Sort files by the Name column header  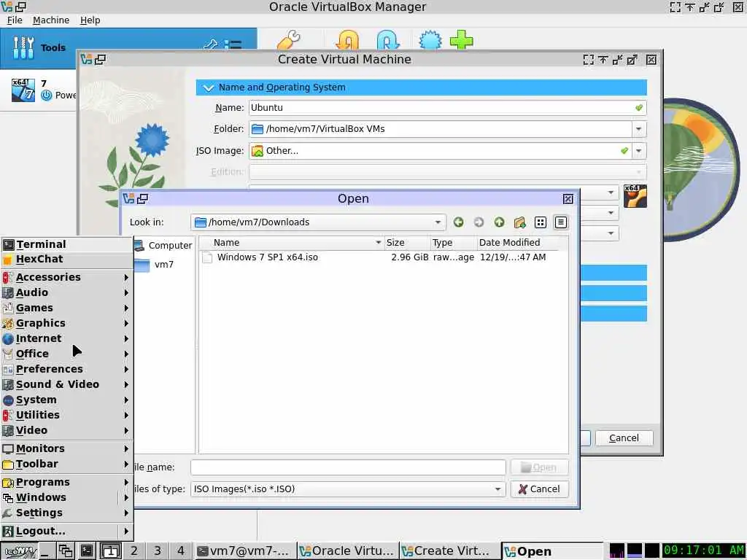292,242
